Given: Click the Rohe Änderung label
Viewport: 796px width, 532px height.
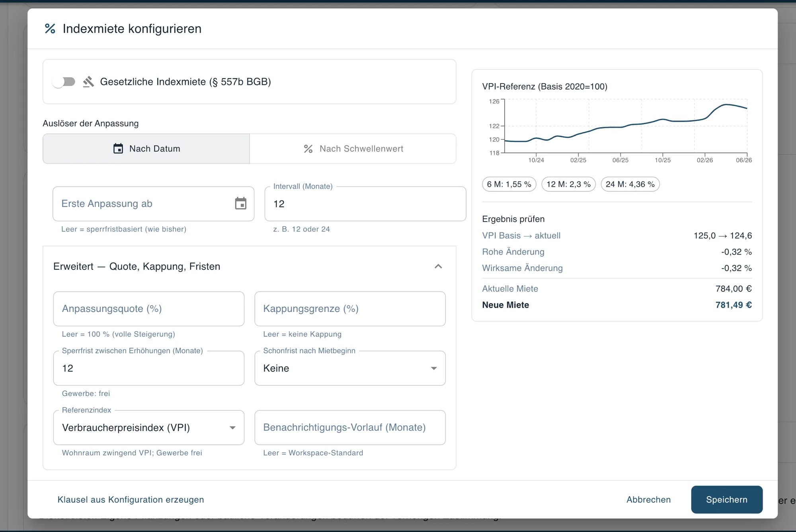Looking at the screenshot, I should tap(513, 252).
